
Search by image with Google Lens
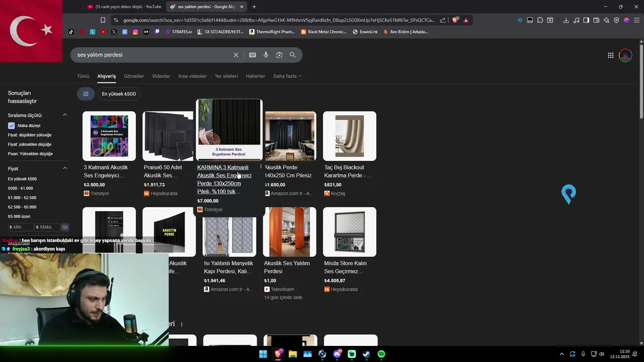pos(279,55)
